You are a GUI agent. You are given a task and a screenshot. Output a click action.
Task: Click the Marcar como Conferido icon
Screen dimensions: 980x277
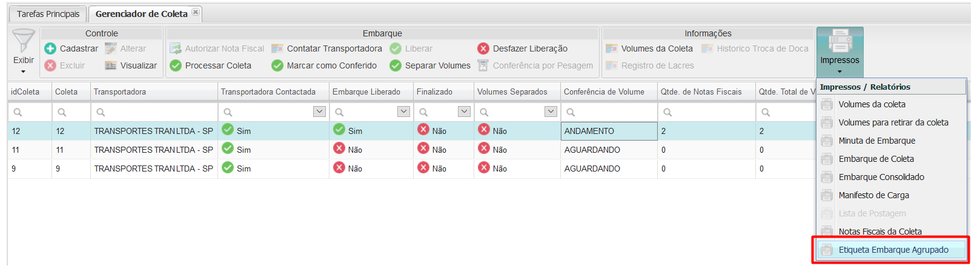[x=277, y=65]
